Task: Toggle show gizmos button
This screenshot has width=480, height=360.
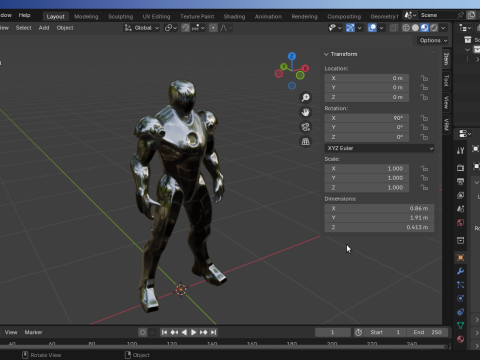Action: point(350,28)
